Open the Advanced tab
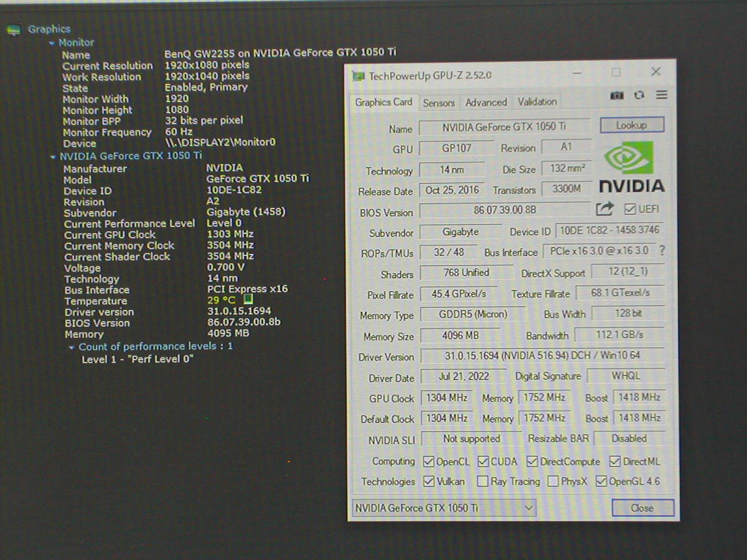Viewport: 747px width, 560px height. coord(486,102)
